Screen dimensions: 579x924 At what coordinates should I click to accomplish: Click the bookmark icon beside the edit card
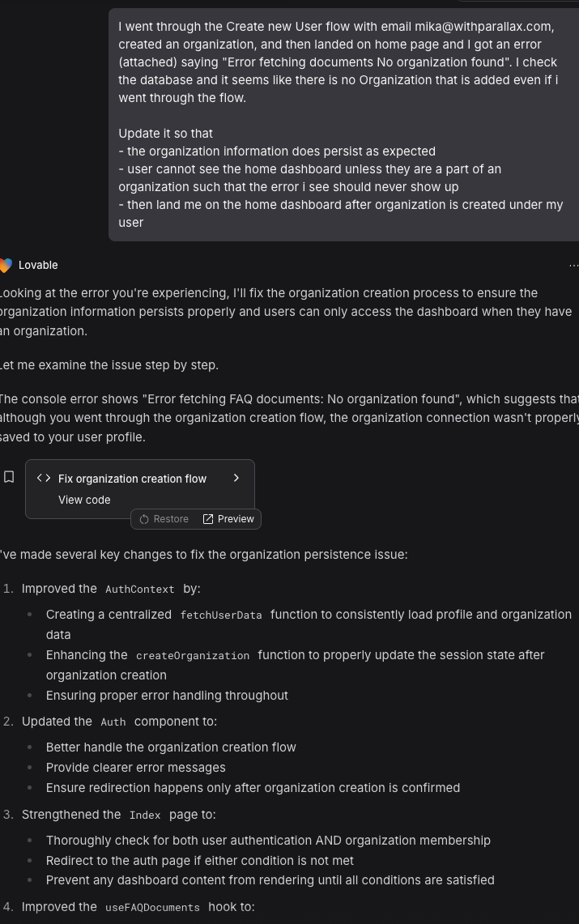pyautogui.click(x=9, y=476)
